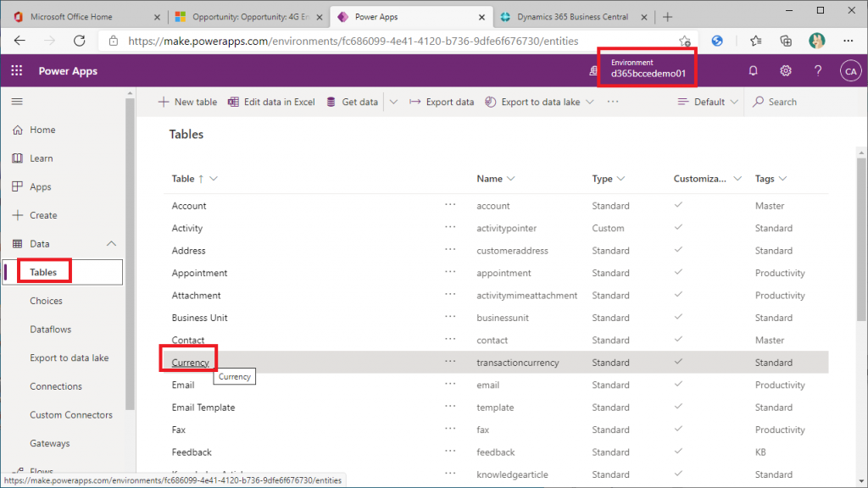Click the site lock icon in address bar
Screen dimensions: 868x488
[114, 41]
